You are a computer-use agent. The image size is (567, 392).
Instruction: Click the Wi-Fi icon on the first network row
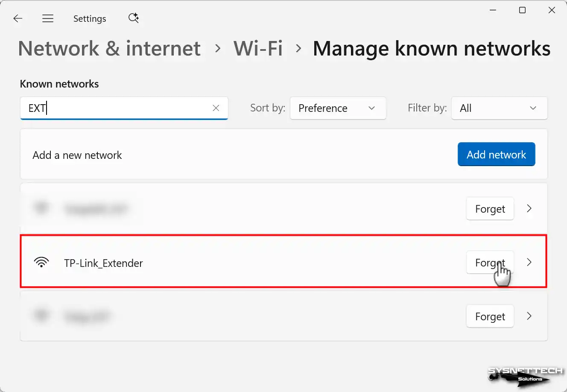click(x=41, y=208)
